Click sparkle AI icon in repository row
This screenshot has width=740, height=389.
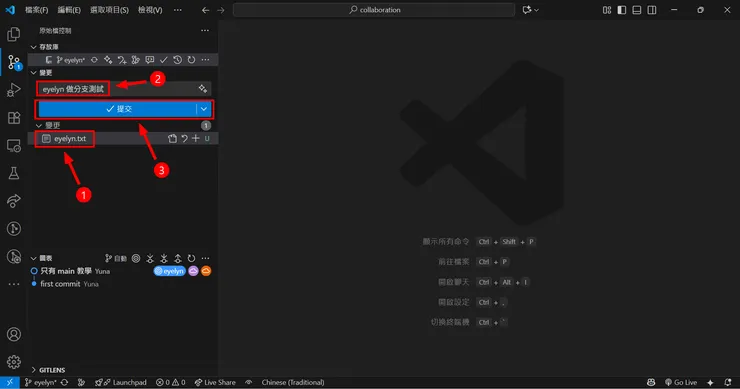pos(108,60)
